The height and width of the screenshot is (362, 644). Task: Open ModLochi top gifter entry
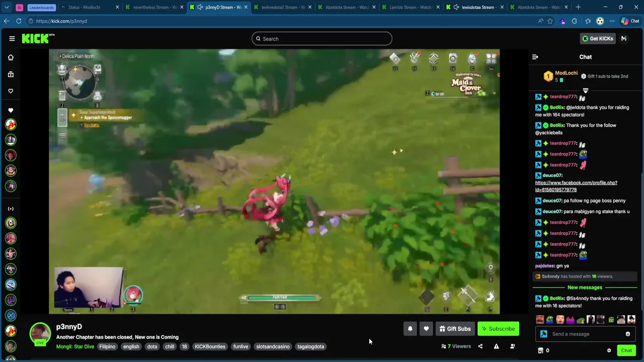(561, 76)
